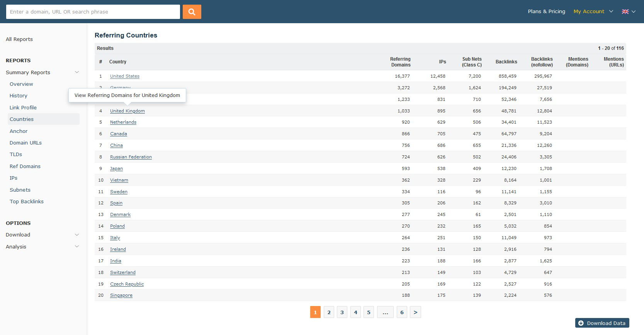The width and height of the screenshot is (644, 335).
Task: Open the UK flag language selector
Action: tap(628, 12)
